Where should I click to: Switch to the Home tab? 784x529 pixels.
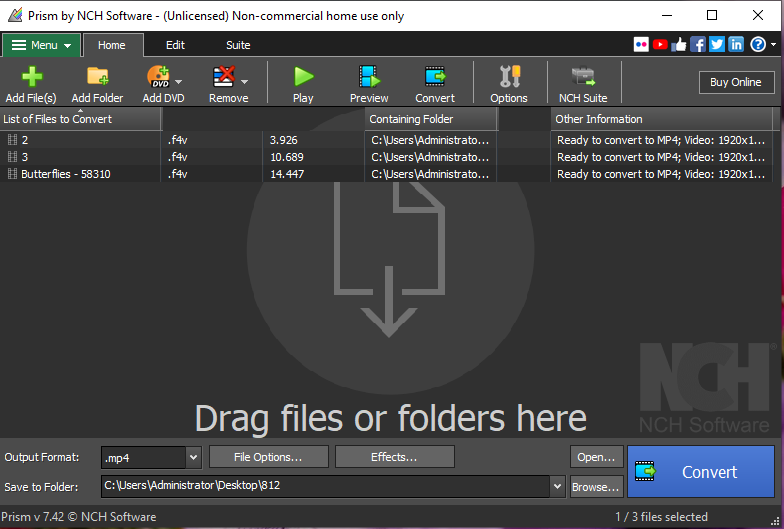pos(112,45)
